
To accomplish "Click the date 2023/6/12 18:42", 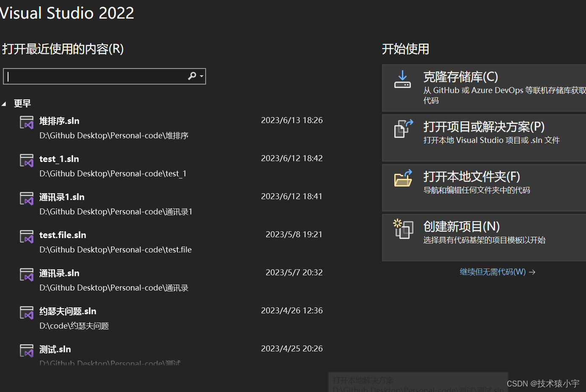I will pyautogui.click(x=292, y=159).
